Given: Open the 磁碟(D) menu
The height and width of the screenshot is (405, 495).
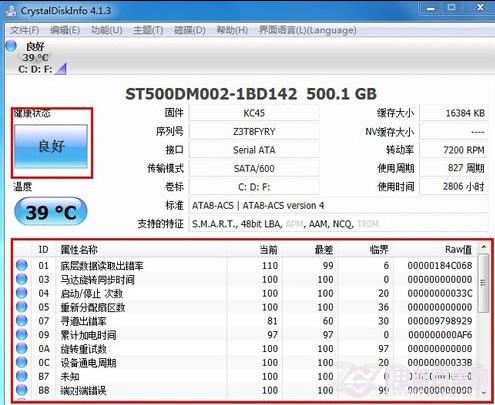Looking at the screenshot, I should (x=190, y=30).
